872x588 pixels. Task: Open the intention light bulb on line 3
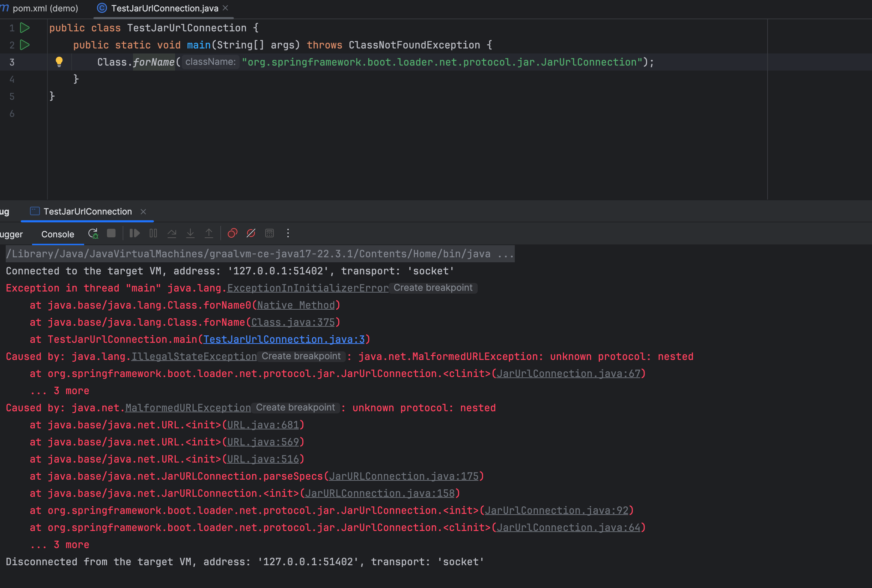coord(59,62)
